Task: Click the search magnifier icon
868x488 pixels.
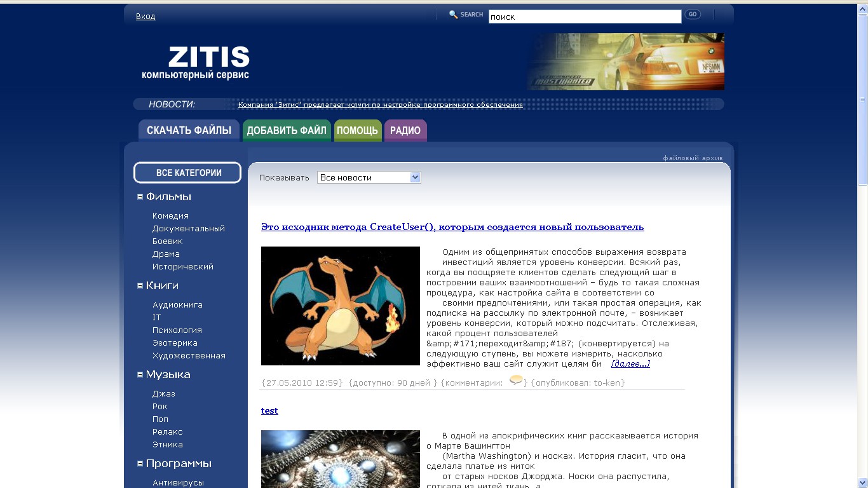Action: coord(453,15)
